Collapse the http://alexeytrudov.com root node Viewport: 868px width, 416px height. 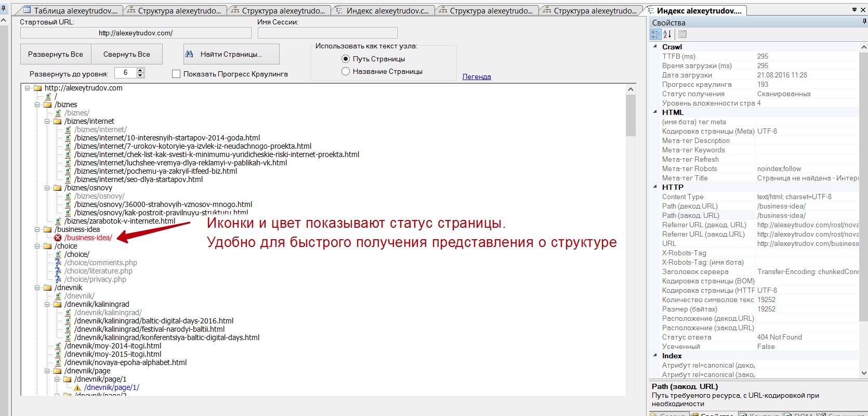coord(28,88)
